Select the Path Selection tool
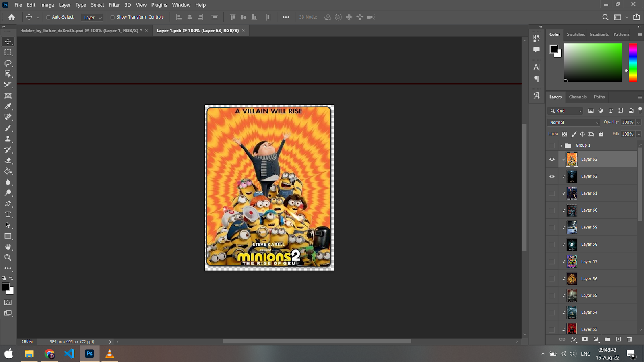644x362 pixels. coord(8,225)
